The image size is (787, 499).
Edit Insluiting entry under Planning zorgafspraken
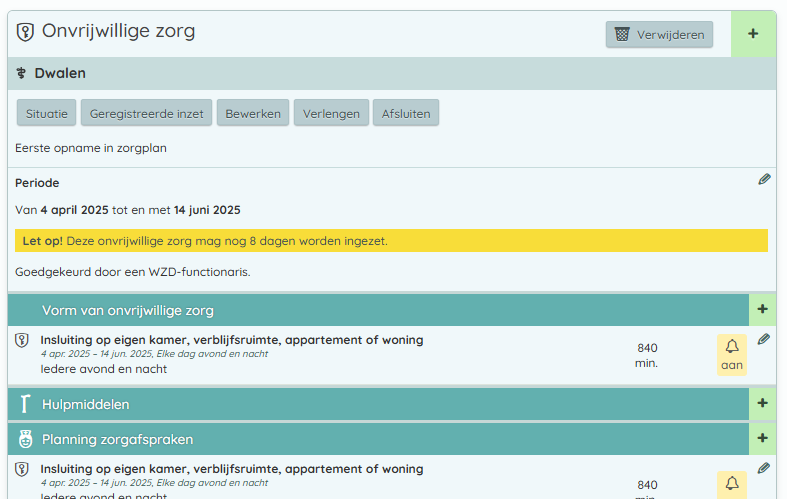(764, 468)
